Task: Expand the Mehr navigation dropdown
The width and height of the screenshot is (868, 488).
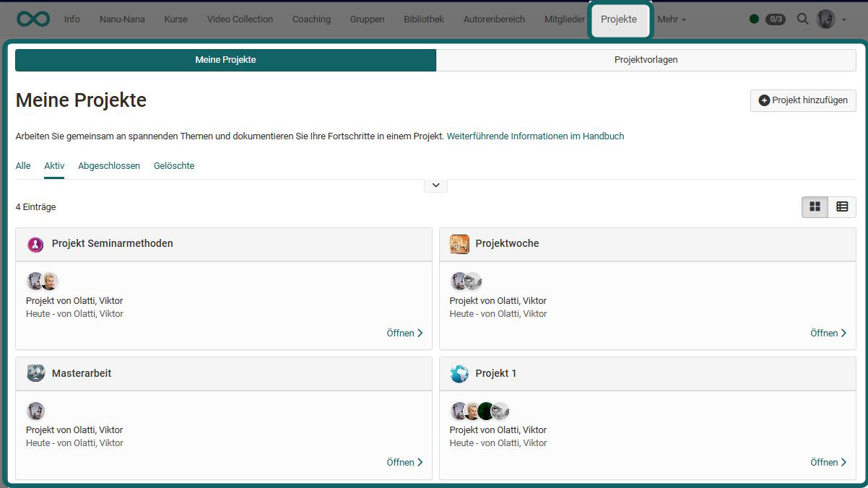Action: tap(672, 19)
